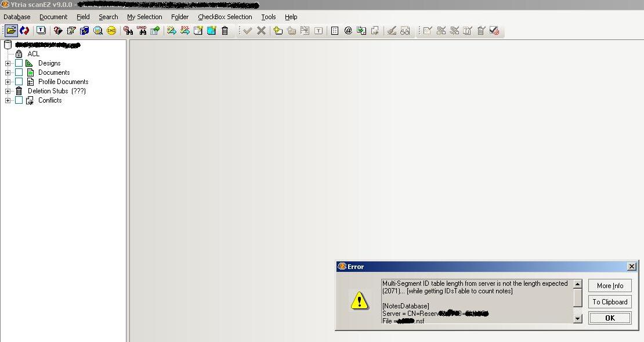This screenshot has height=342, width=644.
Task: Click the @ binoculars search icon
Action: click(x=128, y=30)
